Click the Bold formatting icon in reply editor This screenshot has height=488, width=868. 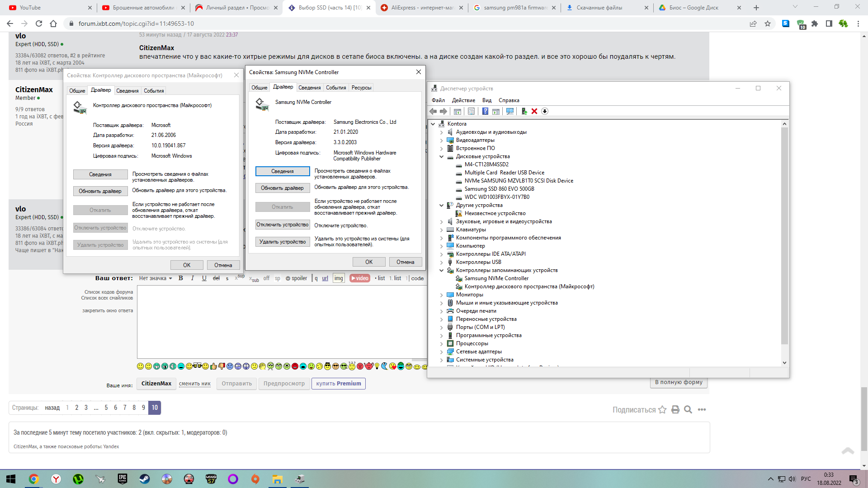pos(181,278)
